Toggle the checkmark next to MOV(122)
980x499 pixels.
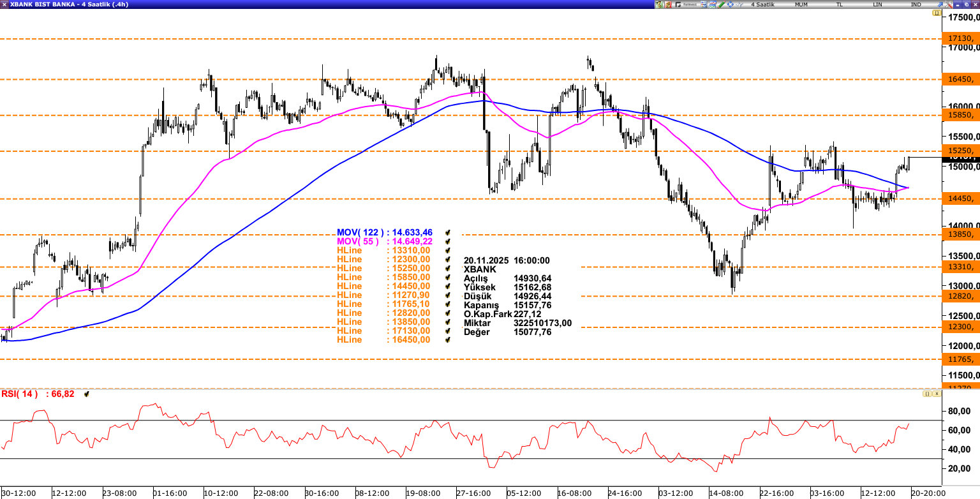(x=449, y=232)
